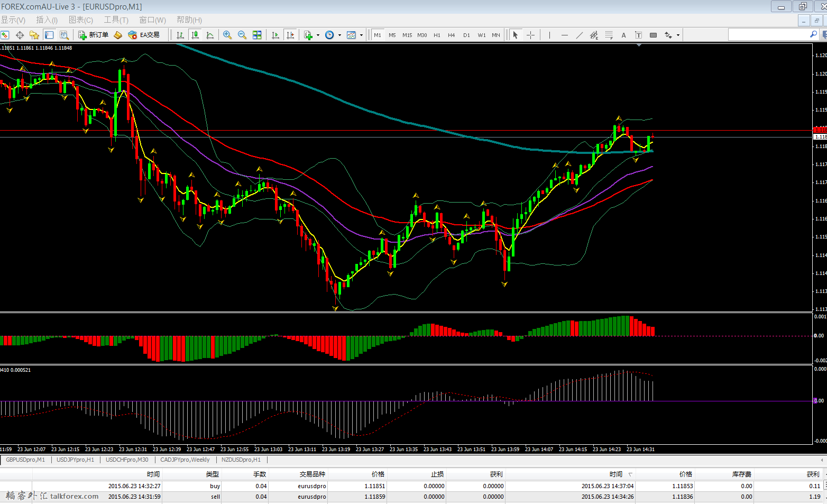Open the 图表(C) charts menu
Screen dimensions: 827x504
tap(81, 20)
